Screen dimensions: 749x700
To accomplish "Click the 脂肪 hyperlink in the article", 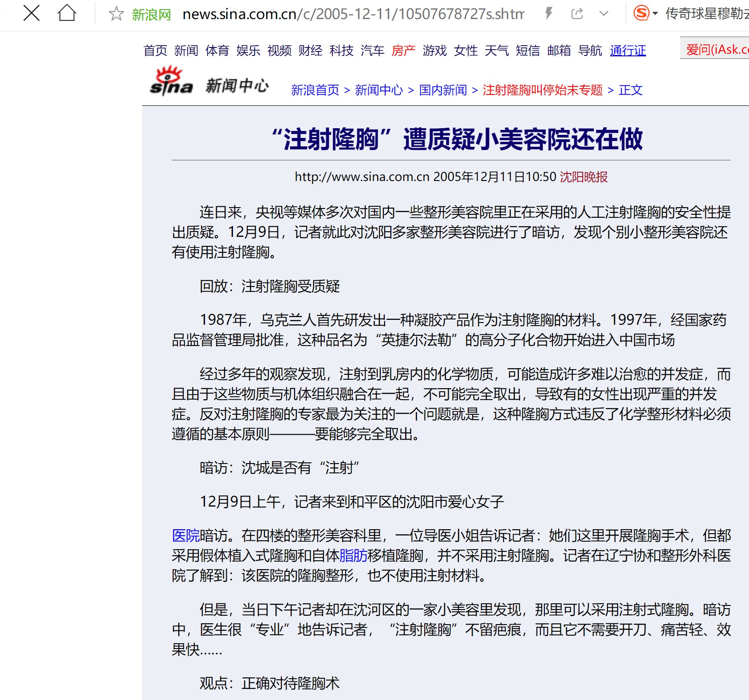I will 353,555.
